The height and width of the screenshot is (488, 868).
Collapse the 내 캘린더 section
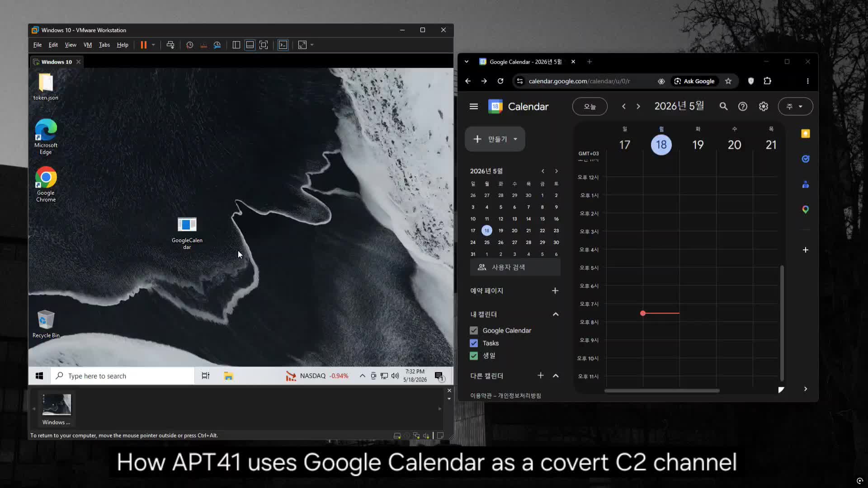[x=556, y=314]
